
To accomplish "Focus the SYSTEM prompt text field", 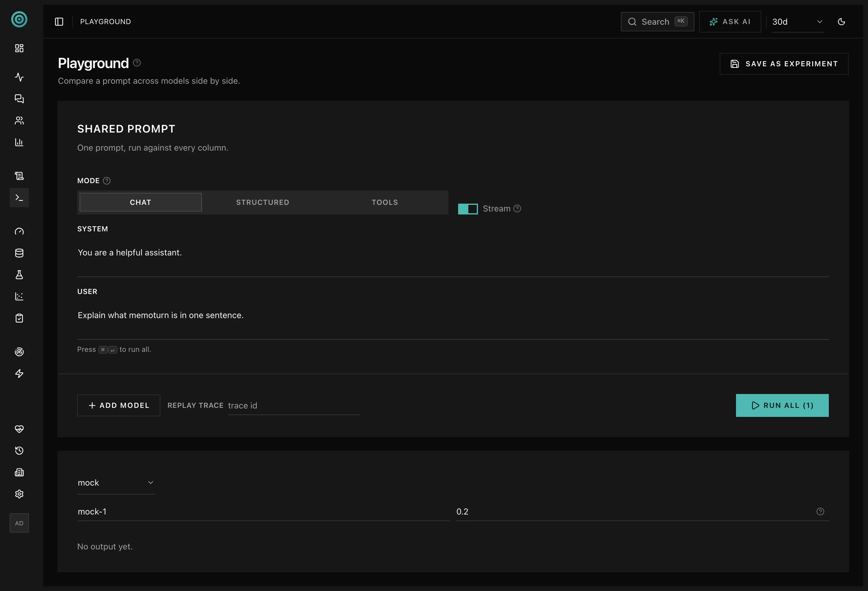I will tap(453, 258).
